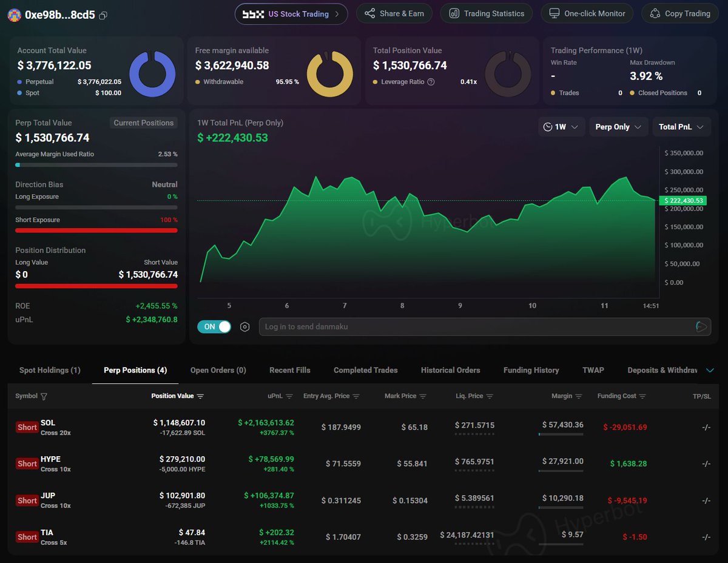Open the Historical Orders tab
The width and height of the screenshot is (728, 563).
point(451,370)
